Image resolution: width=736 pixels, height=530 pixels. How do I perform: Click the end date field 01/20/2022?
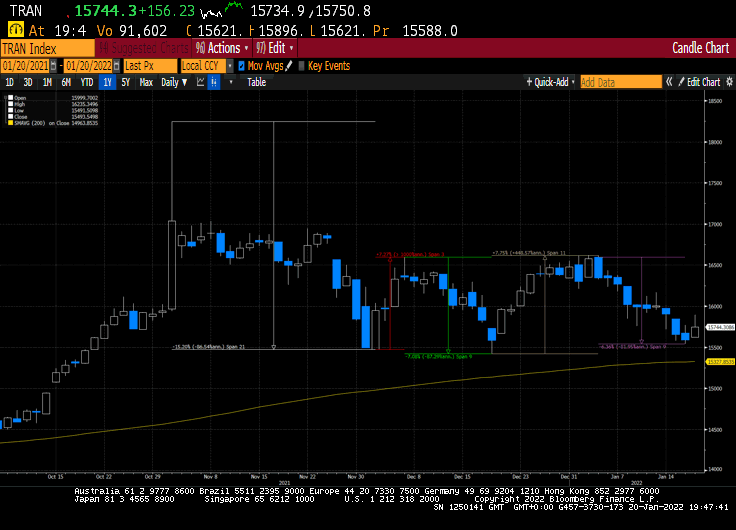tap(88, 66)
